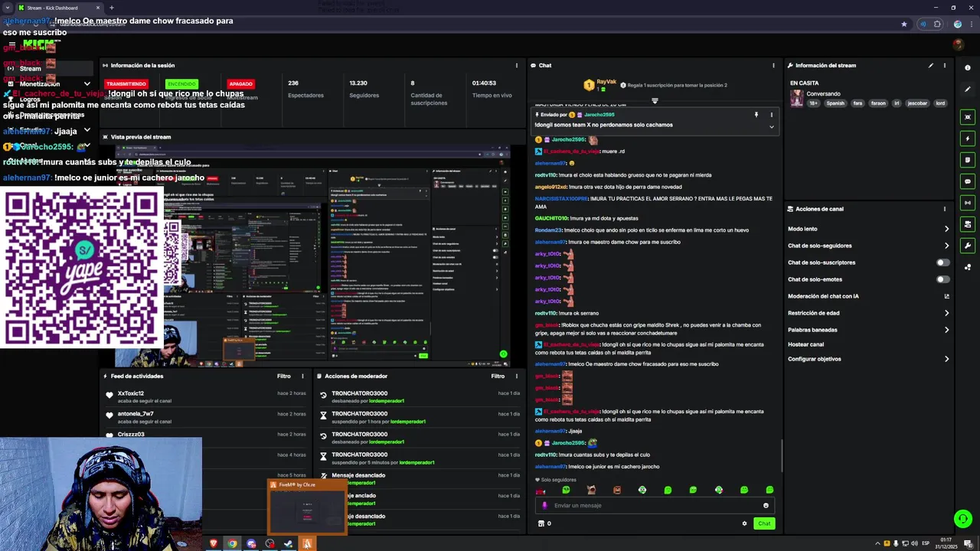This screenshot has height=551, width=980.
Task: Open Moderación del chat con IA link
Action: pyautogui.click(x=869, y=296)
